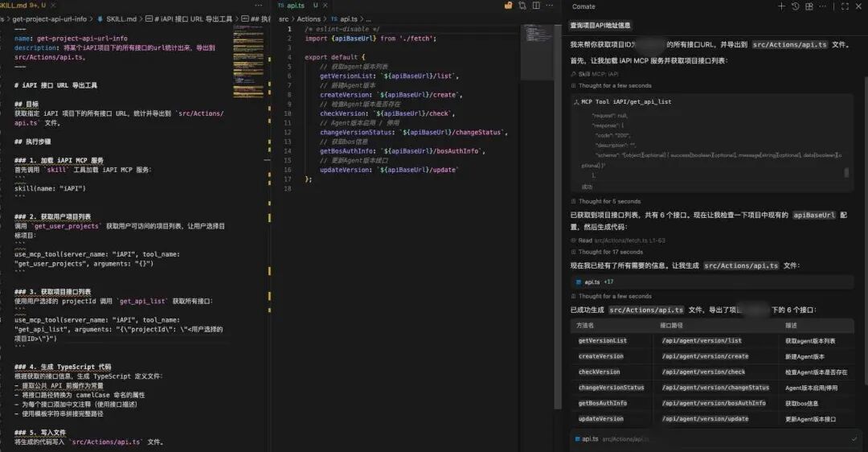Image resolution: width=868 pixels, height=452 pixels.
Task: Open the Comate grid layout icon
Action: click(x=809, y=6)
